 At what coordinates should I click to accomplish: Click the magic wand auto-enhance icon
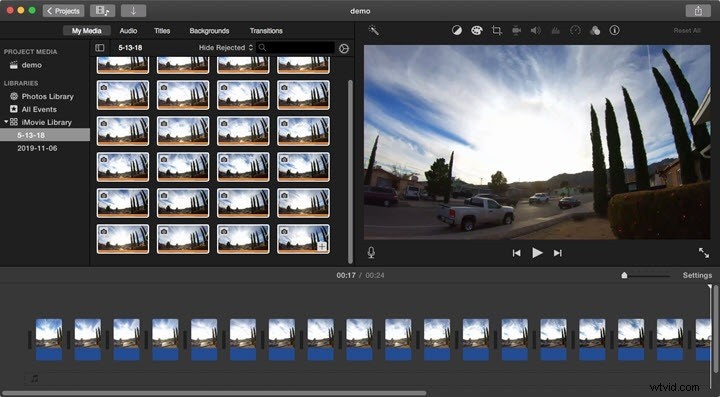[x=373, y=31]
